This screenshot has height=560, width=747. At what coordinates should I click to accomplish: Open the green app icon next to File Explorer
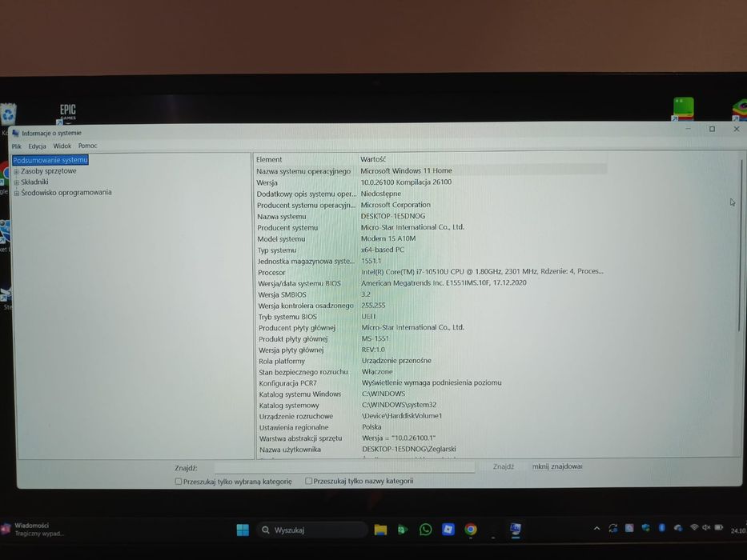[403, 530]
